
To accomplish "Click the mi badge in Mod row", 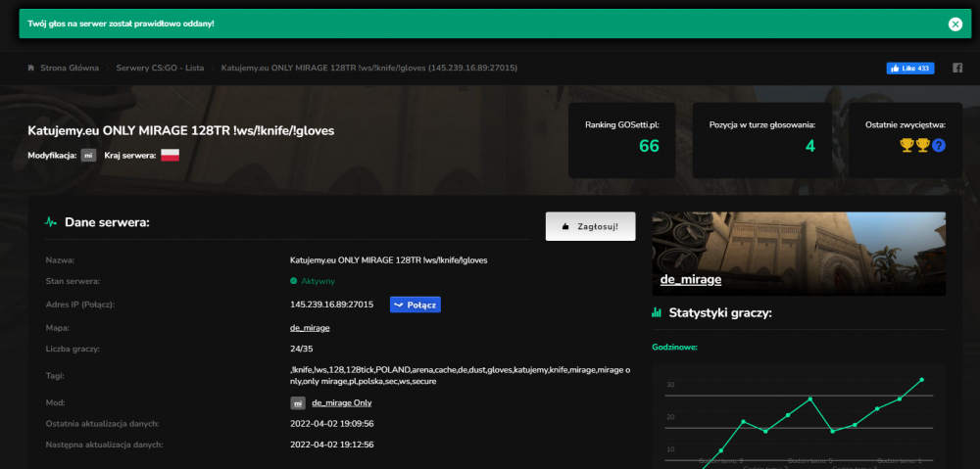I will point(298,402).
